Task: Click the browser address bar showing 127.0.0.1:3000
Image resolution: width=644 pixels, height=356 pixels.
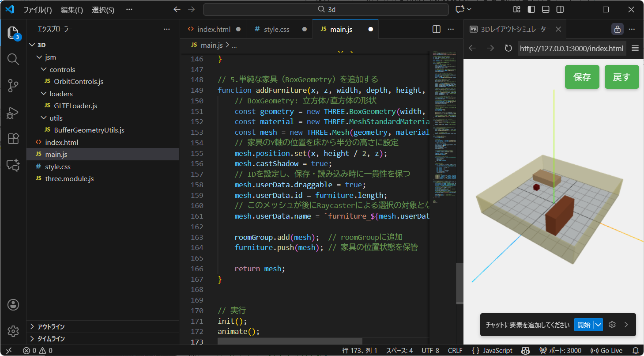Action: point(571,49)
